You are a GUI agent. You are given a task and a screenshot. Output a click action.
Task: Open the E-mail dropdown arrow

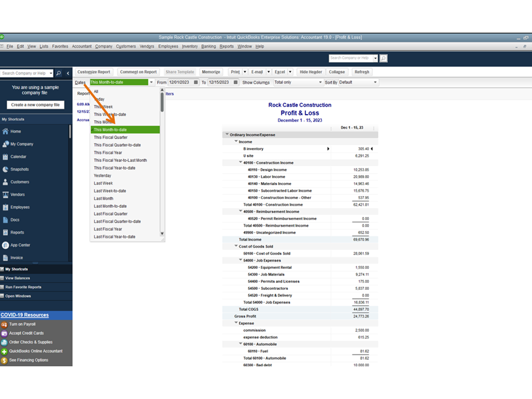(x=268, y=72)
